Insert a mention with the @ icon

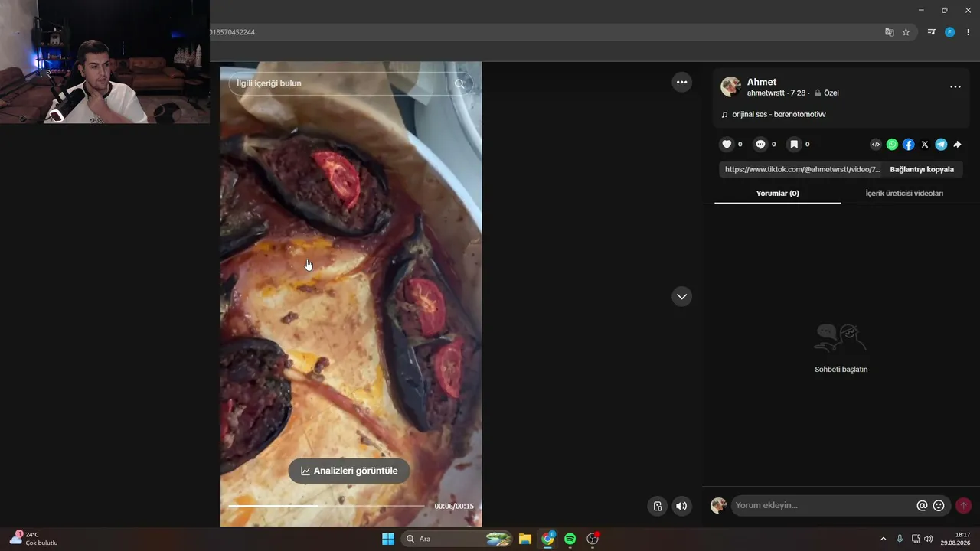point(922,505)
